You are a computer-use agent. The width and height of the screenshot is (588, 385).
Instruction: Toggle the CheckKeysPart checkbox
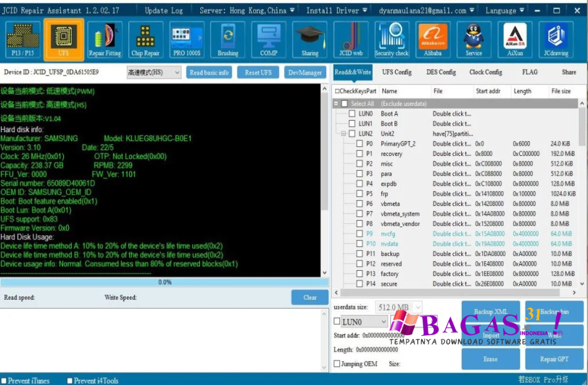[x=337, y=91]
